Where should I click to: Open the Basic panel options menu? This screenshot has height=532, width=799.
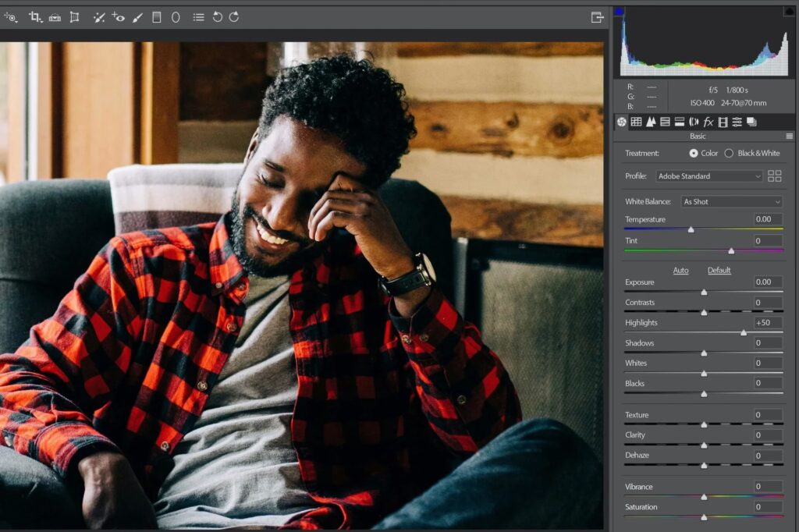point(789,136)
